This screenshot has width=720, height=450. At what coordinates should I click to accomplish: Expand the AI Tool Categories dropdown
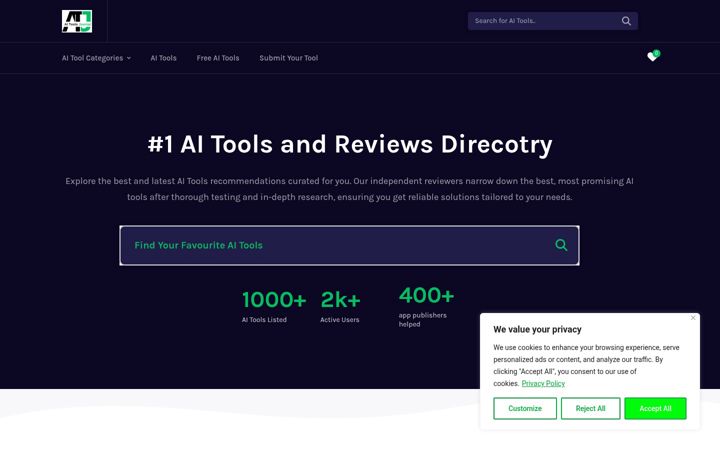96,58
